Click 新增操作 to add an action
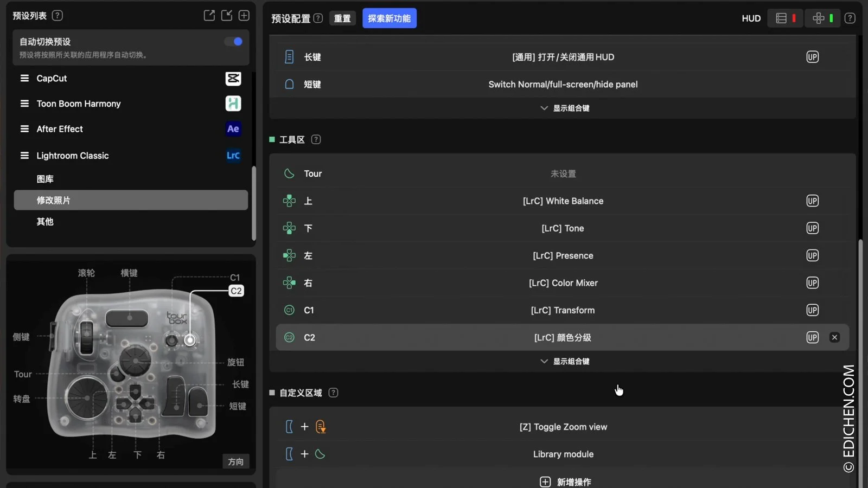Image resolution: width=868 pixels, height=488 pixels. click(x=565, y=481)
